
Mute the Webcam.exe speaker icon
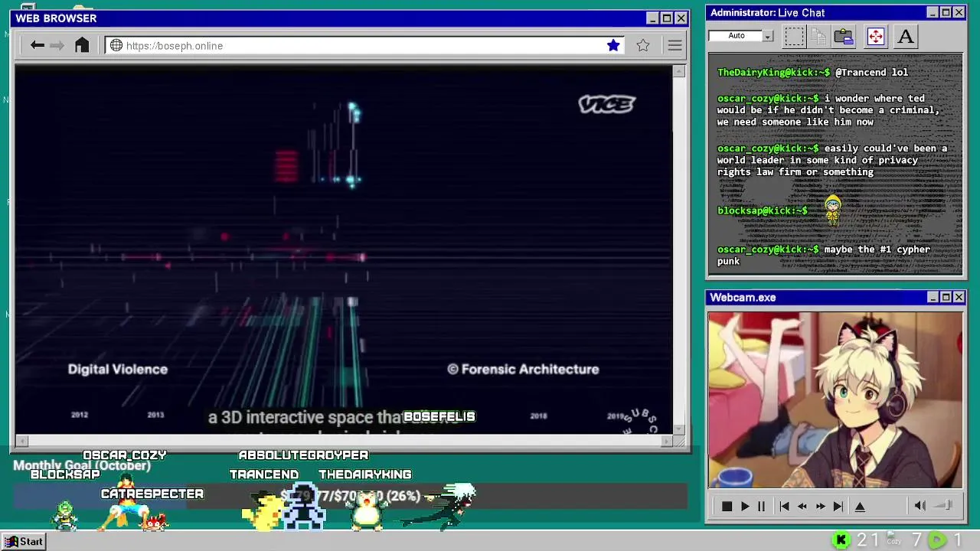coord(920,505)
